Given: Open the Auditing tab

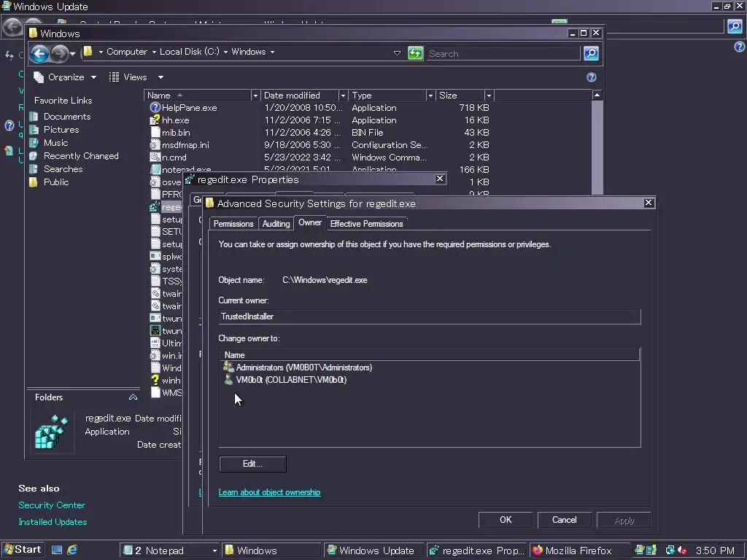Looking at the screenshot, I should pos(276,224).
